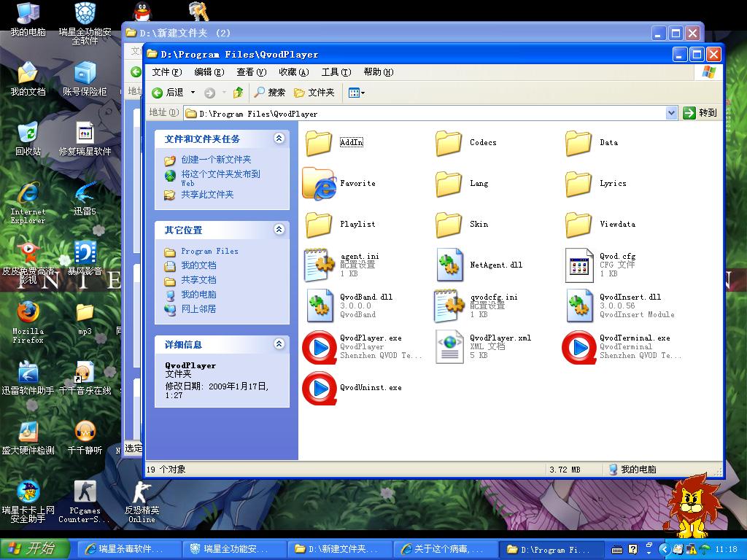The height and width of the screenshot is (560, 747).
Task: Select the QvodPlayer.xml document icon
Action: coord(449,347)
